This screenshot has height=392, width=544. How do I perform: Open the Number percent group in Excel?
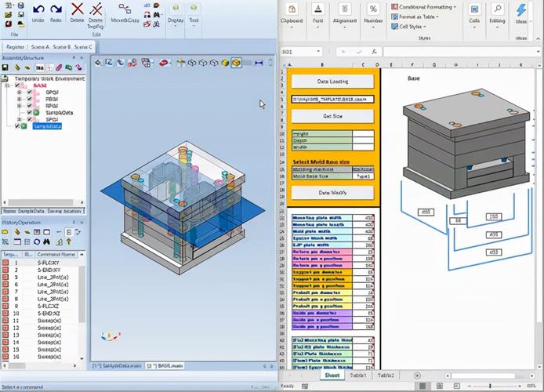(x=373, y=15)
